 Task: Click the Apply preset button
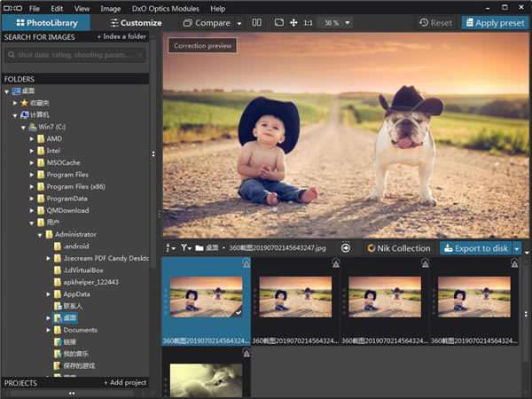pos(495,23)
